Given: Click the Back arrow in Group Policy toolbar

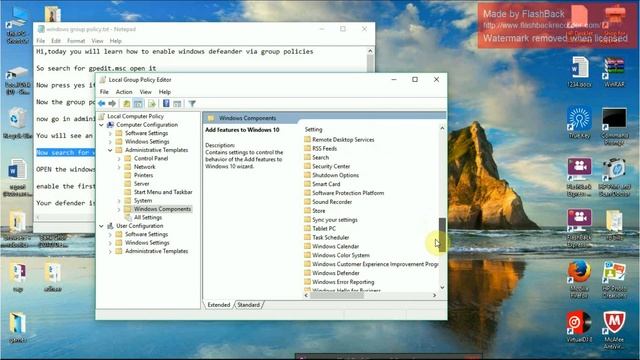Looking at the screenshot, I should [102, 104].
